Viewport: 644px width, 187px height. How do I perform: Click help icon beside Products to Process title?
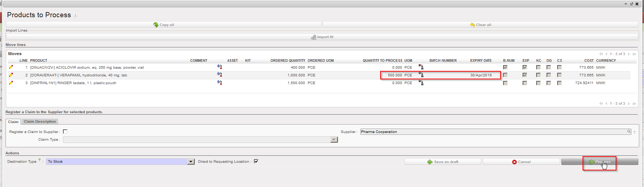(75, 15)
